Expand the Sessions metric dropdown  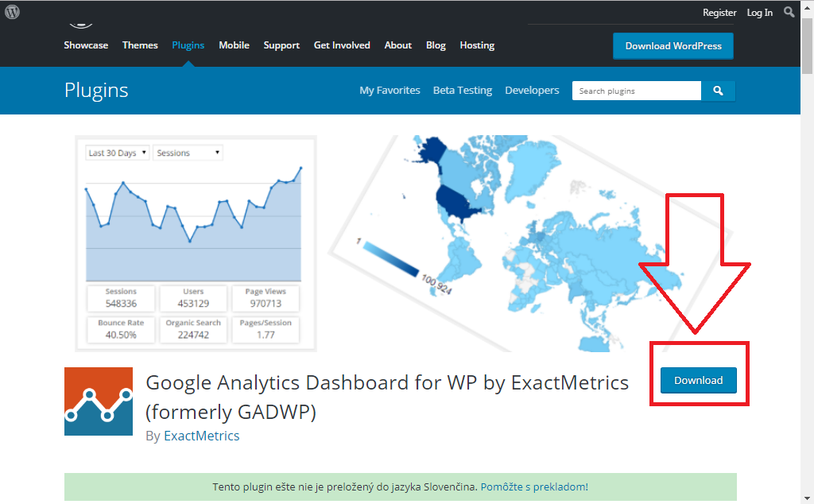[x=188, y=153]
